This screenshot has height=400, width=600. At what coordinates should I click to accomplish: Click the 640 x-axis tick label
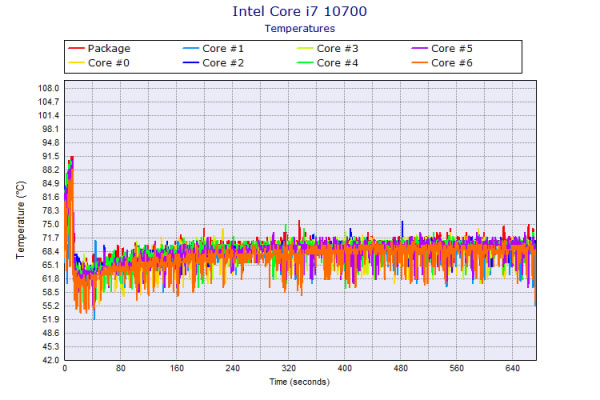[513, 368]
